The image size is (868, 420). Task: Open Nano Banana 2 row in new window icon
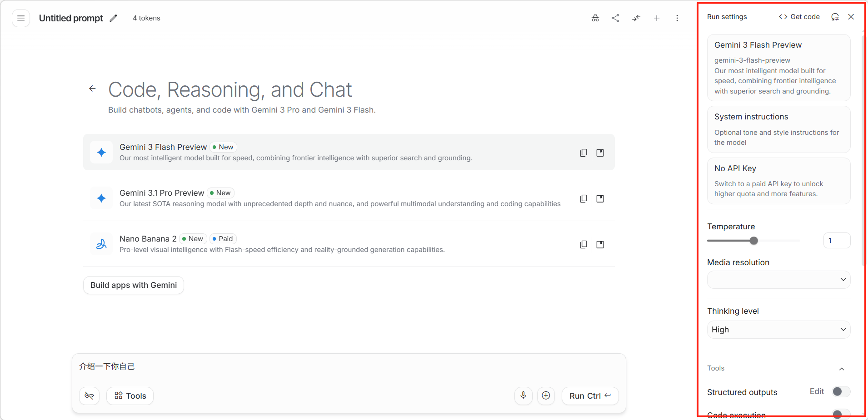click(x=600, y=245)
